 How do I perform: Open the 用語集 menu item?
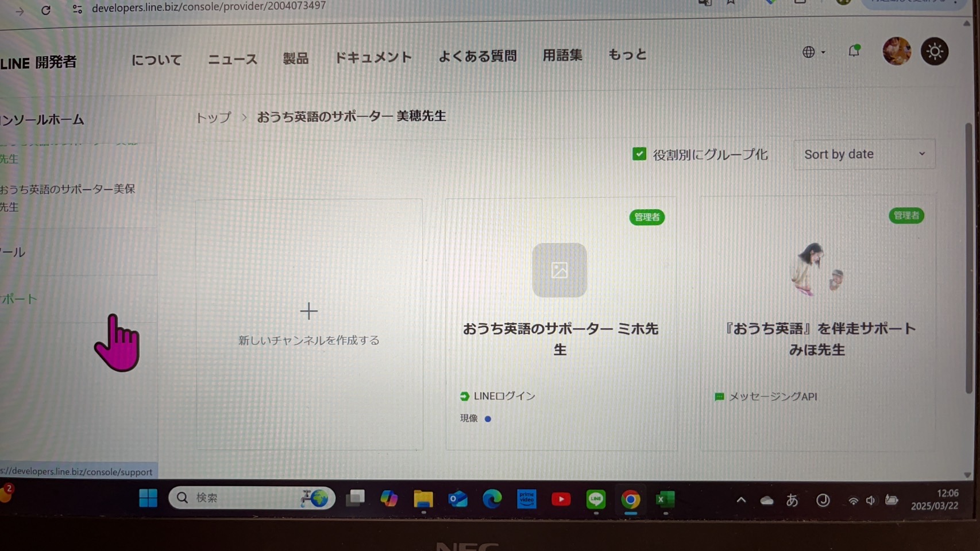coord(562,55)
